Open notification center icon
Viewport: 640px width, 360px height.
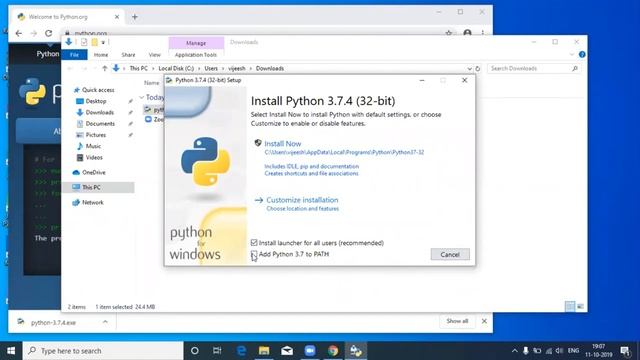click(625, 351)
